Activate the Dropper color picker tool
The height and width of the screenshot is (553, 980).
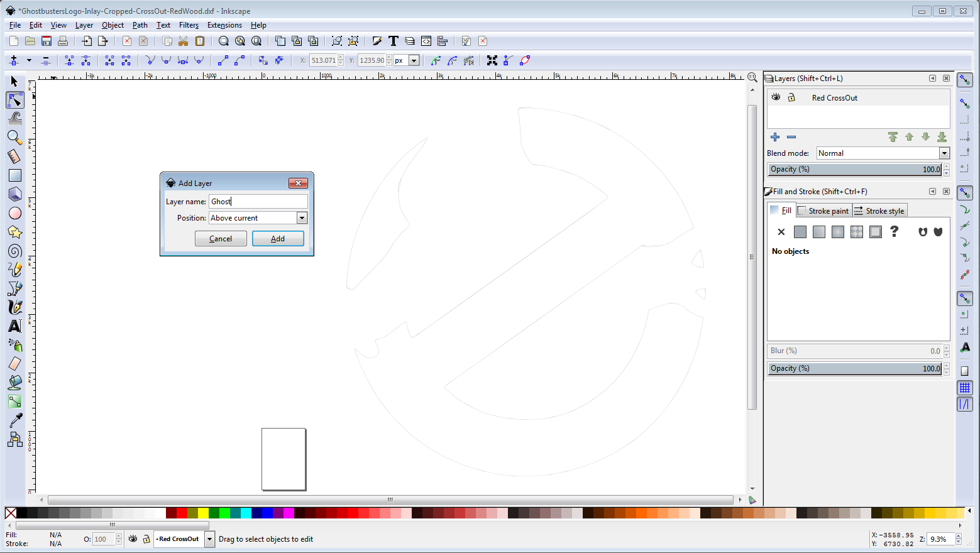click(14, 420)
